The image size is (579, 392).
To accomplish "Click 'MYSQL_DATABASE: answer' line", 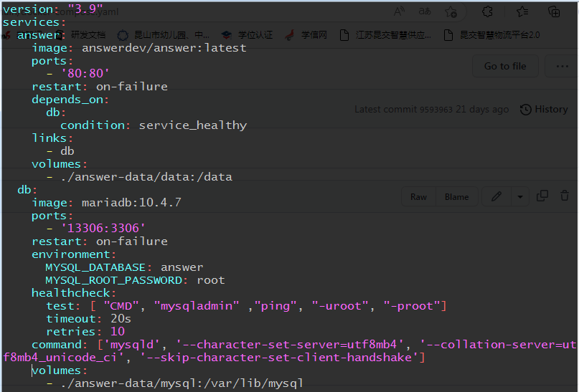I will (124, 267).
